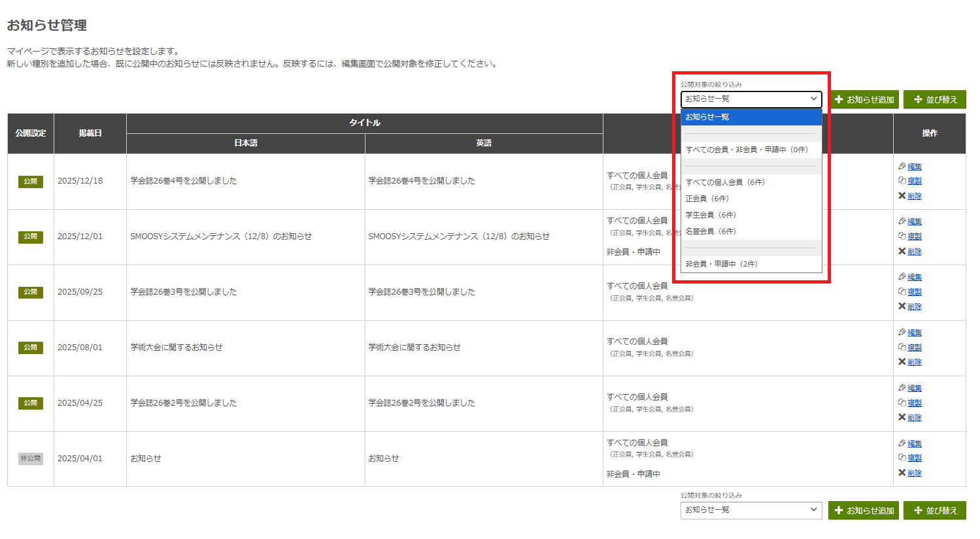Image resolution: width=980 pixels, height=539 pixels.
Task: Click the 並び替え button at the bottom
Action: tap(935, 510)
